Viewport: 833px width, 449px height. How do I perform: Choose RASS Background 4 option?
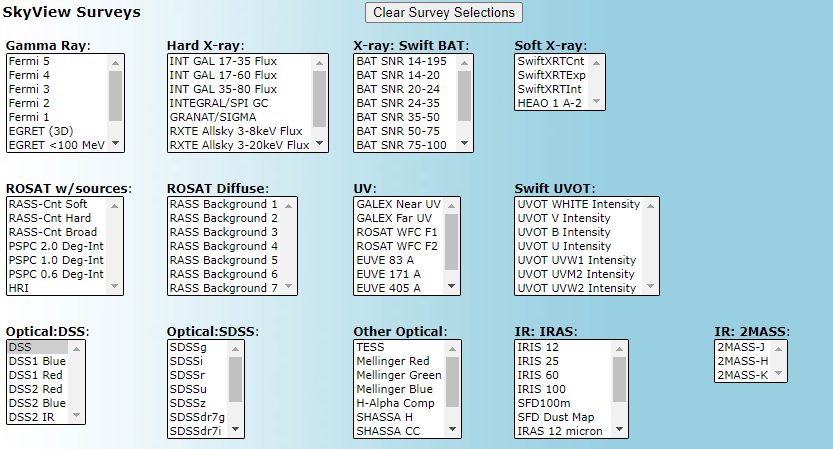tap(224, 246)
